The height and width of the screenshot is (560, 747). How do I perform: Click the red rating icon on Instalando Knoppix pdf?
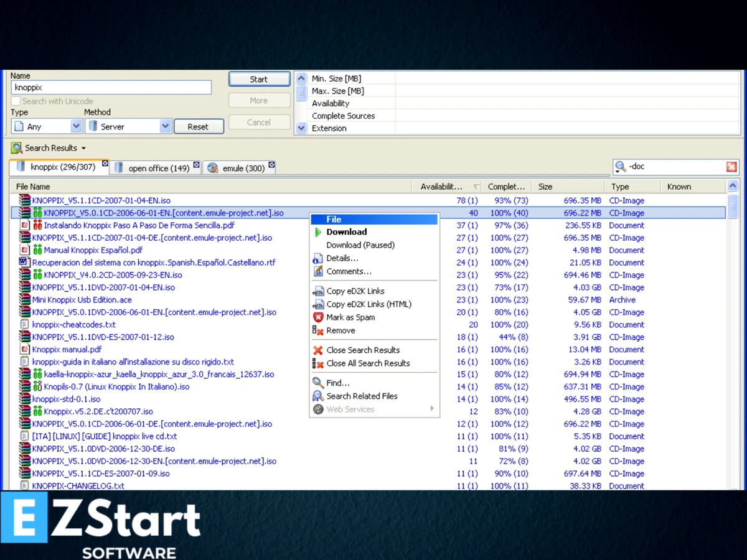37,225
